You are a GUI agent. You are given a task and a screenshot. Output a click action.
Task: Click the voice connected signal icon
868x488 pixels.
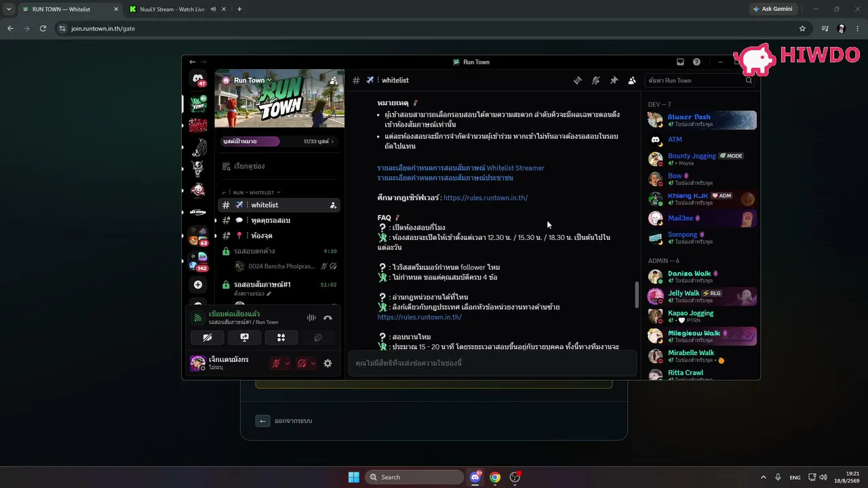click(197, 318)
